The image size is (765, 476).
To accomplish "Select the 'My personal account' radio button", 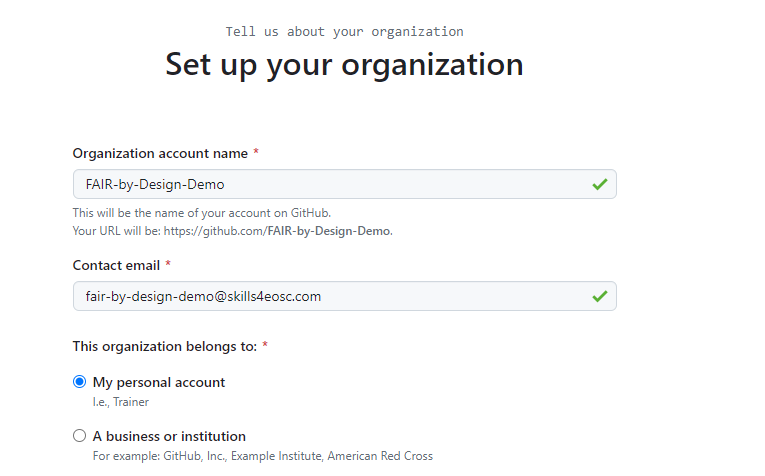I will coord(80,382).
